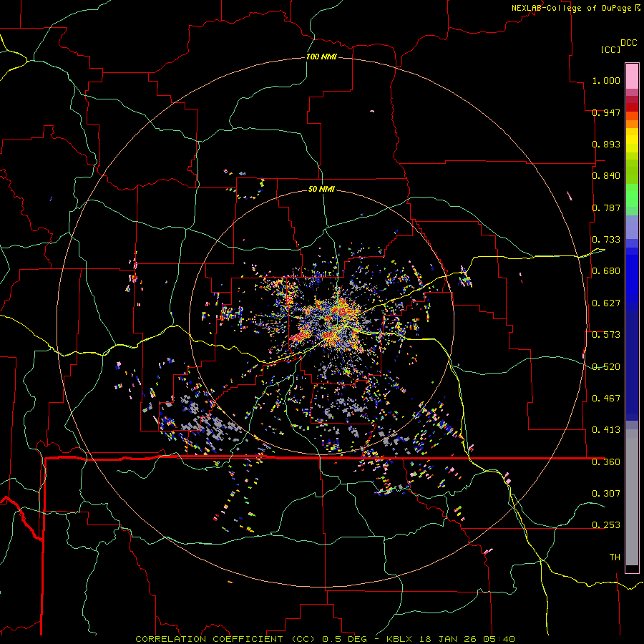Viewport: 644px width, 644px height.
Task: Select the 0.787 scale value
Action: point(606,208)
